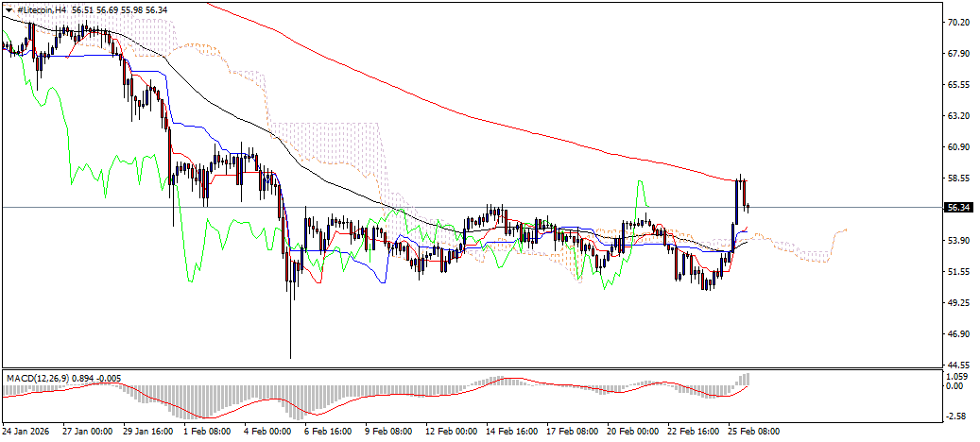The height and width of the screenshot is (442, 980).
Task: Click the 27 Jan 00:00 time label
Action: pyautogui.click(x=88, y=432)
